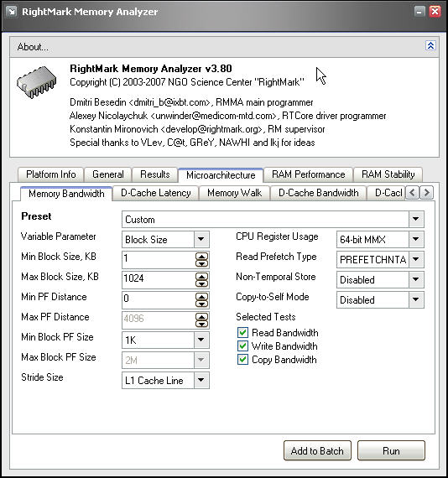448x478 pixels.
Task: Close the RightMark Memory Analyzer window
Action: pyautogui.click(x=435, y=12)
